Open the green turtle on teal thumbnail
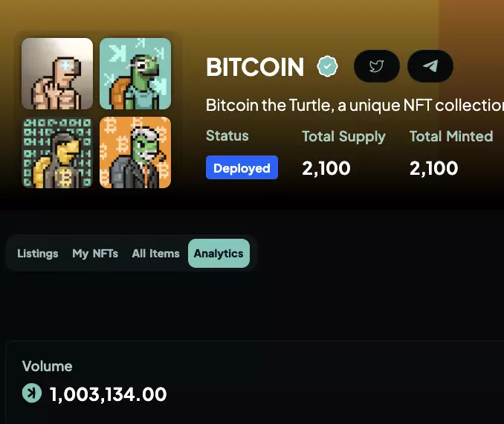Viewport: 504px width, 424px height. [x=135, y=74]
